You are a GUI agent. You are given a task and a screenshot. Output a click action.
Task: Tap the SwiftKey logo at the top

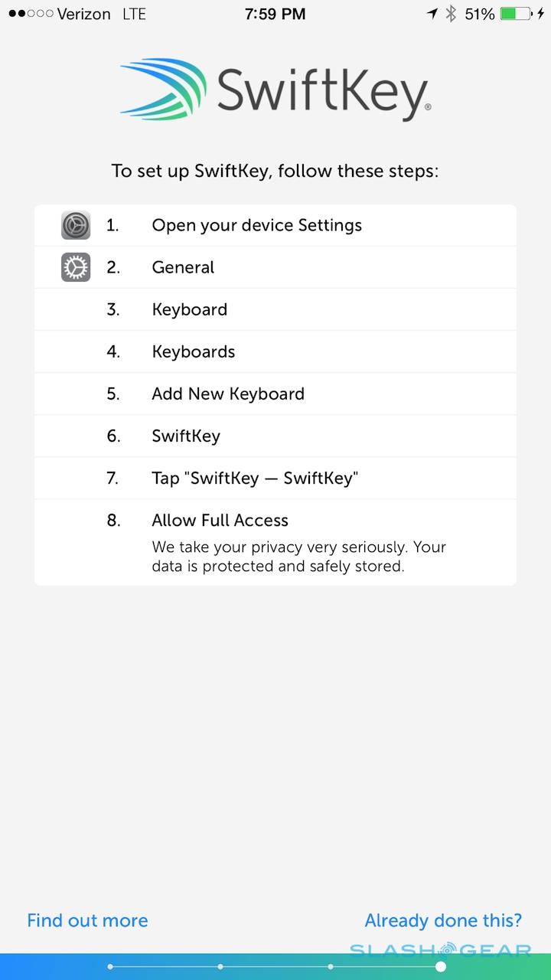275,90
